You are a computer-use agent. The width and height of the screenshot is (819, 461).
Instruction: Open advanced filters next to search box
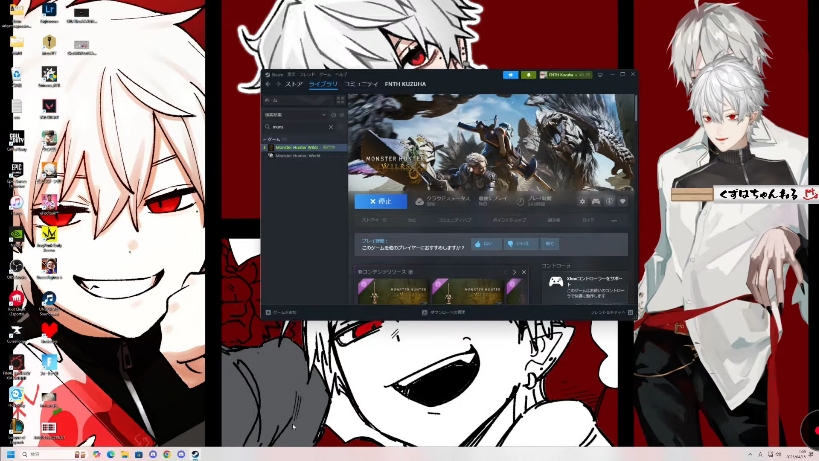click(x=342, y=127)
